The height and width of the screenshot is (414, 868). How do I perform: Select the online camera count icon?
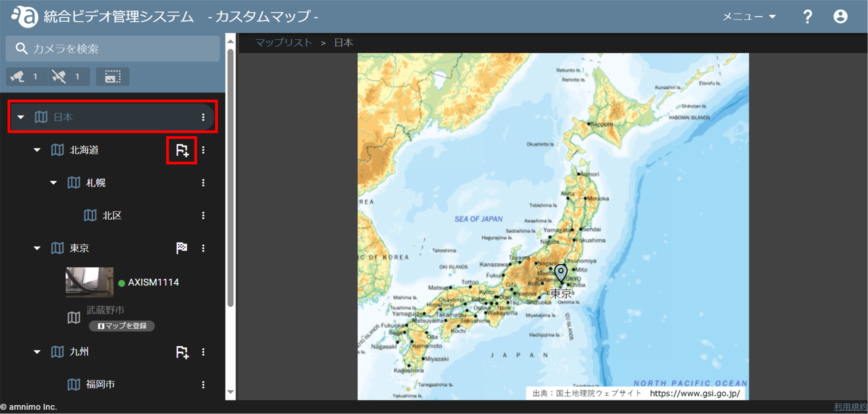[26, 77]
